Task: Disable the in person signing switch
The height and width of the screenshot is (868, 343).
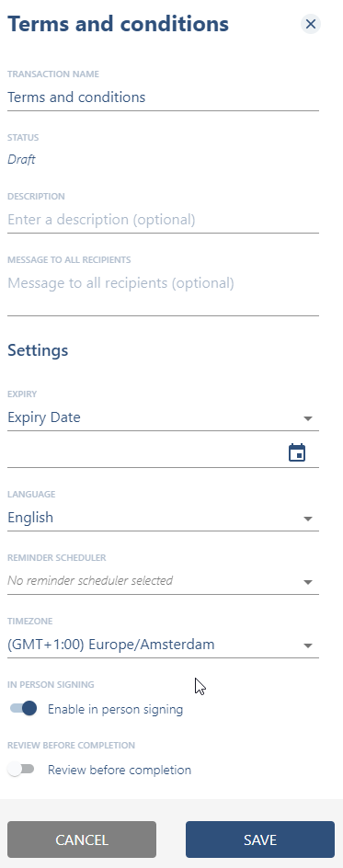Action: click(23, 709)
